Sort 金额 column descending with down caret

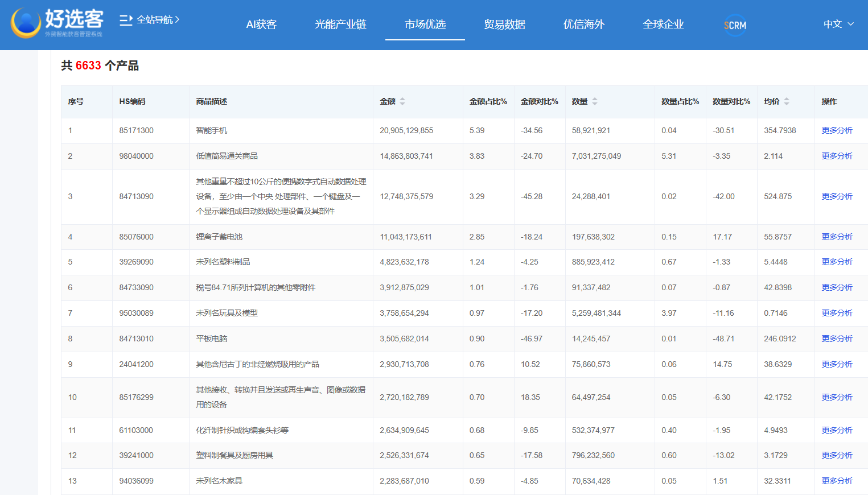click(x=402, y=104)
